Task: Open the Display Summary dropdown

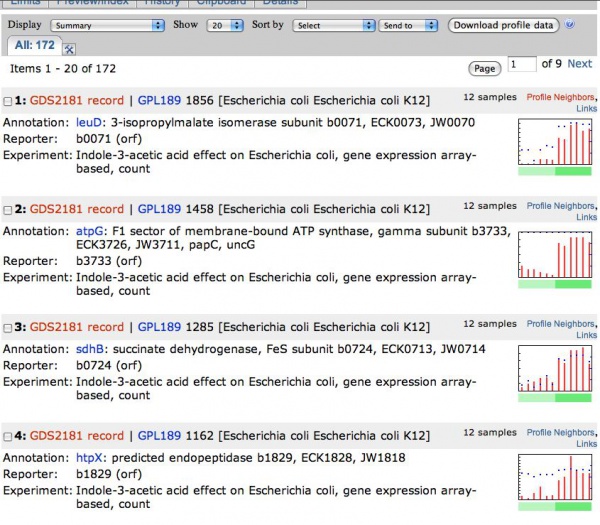Action: pos(107,25)
